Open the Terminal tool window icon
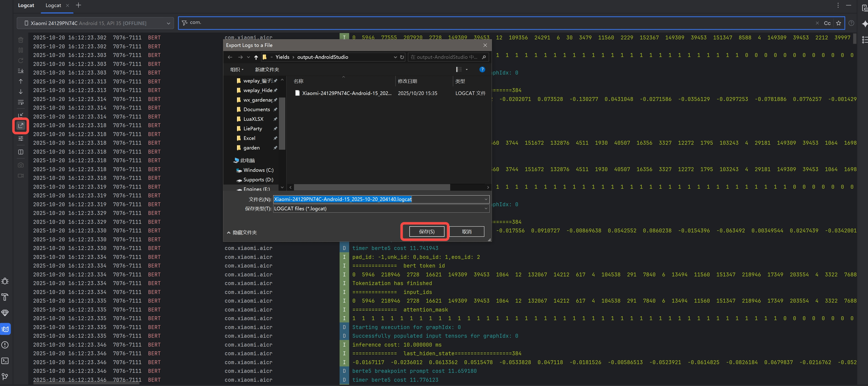Screen dimensions: 868x386 tap(5, 361)
